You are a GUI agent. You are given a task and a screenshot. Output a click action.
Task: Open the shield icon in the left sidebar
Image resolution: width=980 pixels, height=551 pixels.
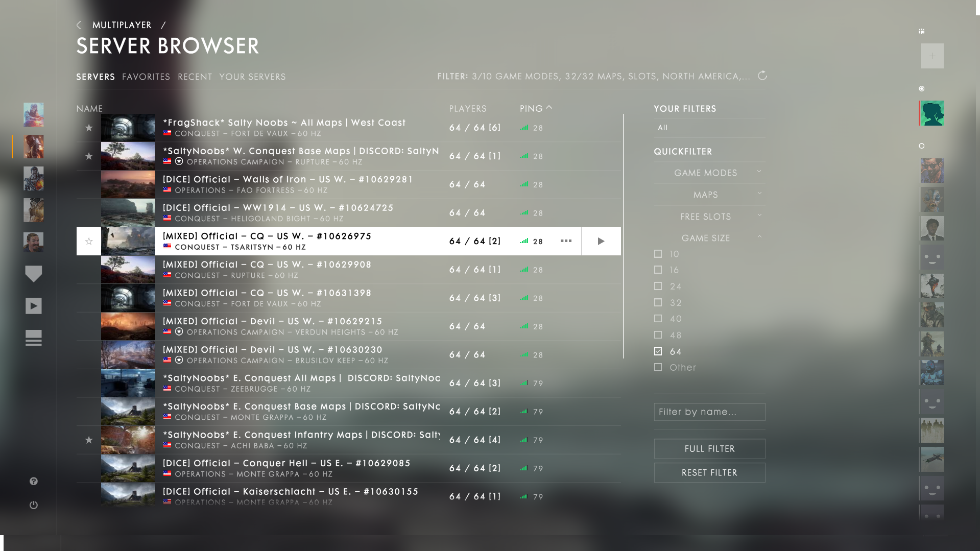coord(34,274)
